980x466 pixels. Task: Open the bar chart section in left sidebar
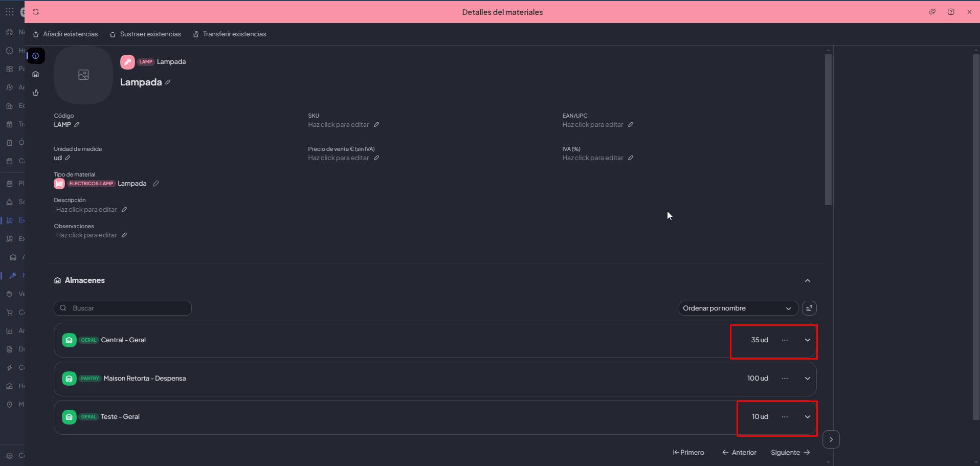[9, 331]
